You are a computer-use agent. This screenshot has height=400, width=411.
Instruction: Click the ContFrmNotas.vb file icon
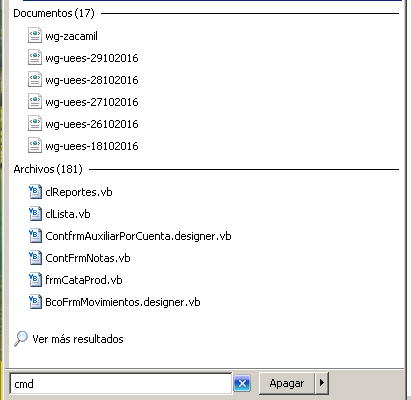pyautogui.click(x=35, y=258)
